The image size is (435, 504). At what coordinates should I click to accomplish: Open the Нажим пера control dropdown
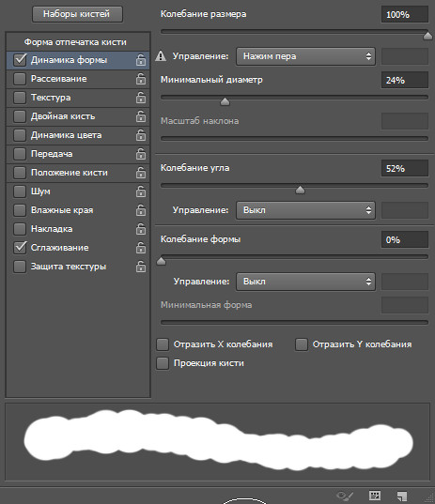click(305, 56)
